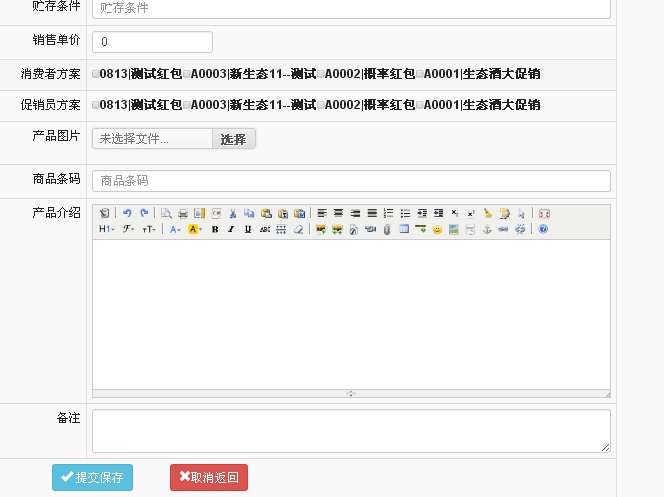
Task: Open editor content preview
Action: 166,213
